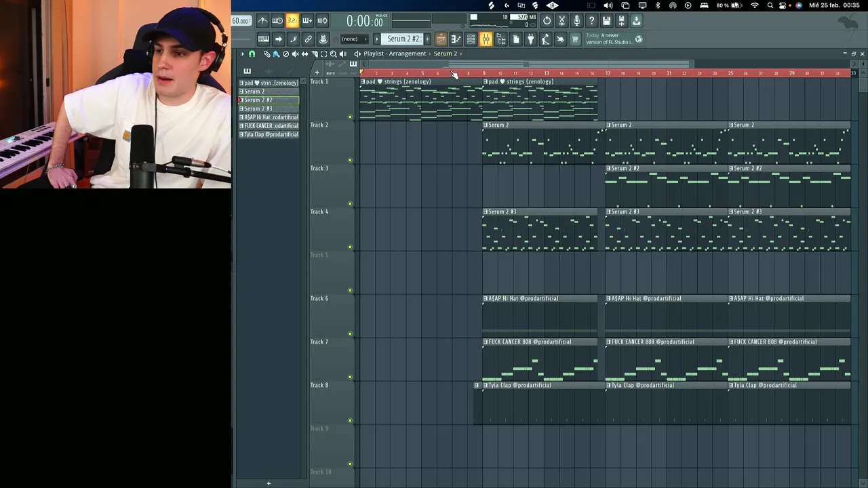Select the playlist Zoom magnifier tool

333,54
